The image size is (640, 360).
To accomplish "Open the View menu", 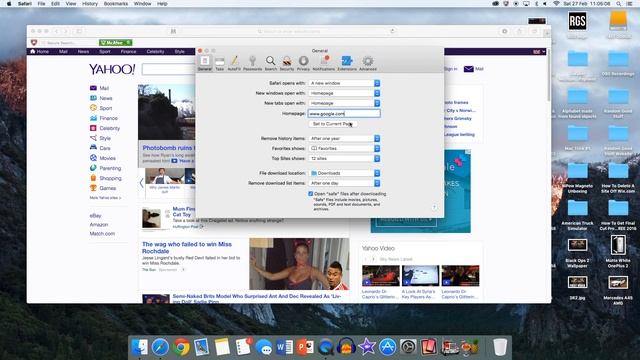I will 71,4.
